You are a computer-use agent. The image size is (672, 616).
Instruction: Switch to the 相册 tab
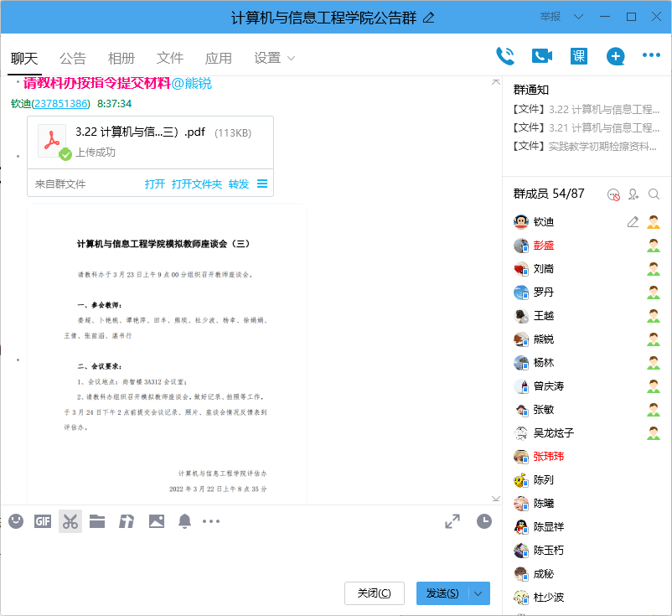(x=121, y=58)
